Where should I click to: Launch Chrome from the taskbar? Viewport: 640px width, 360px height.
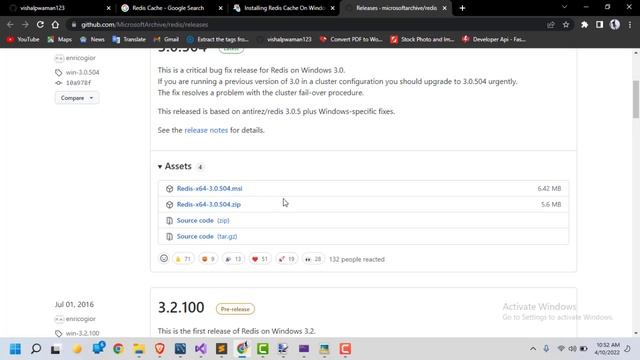point(118,349)
